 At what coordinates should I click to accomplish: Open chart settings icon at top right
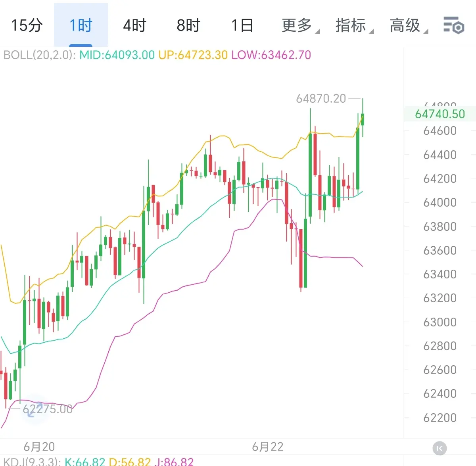[x=453, y=25]
